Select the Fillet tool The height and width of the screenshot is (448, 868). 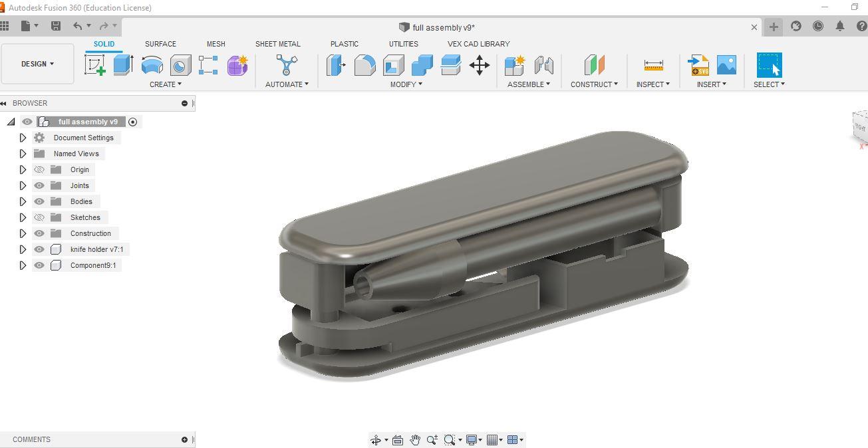click(x=364, y=65)
